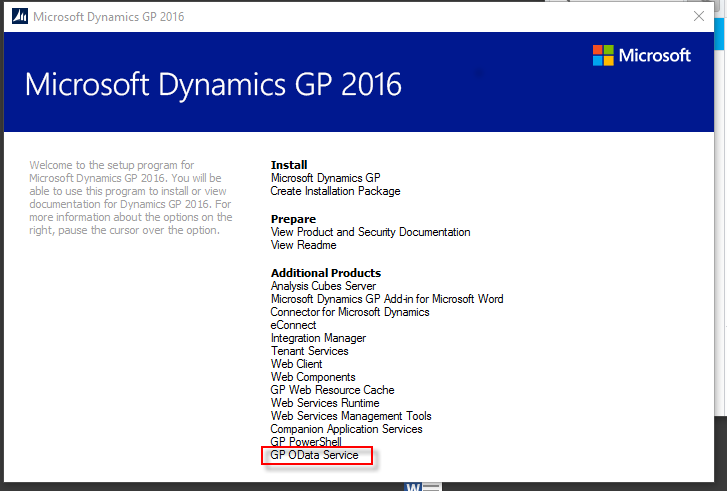Click Connector for Microsoft Dynamics

click(x=349, y=312)
